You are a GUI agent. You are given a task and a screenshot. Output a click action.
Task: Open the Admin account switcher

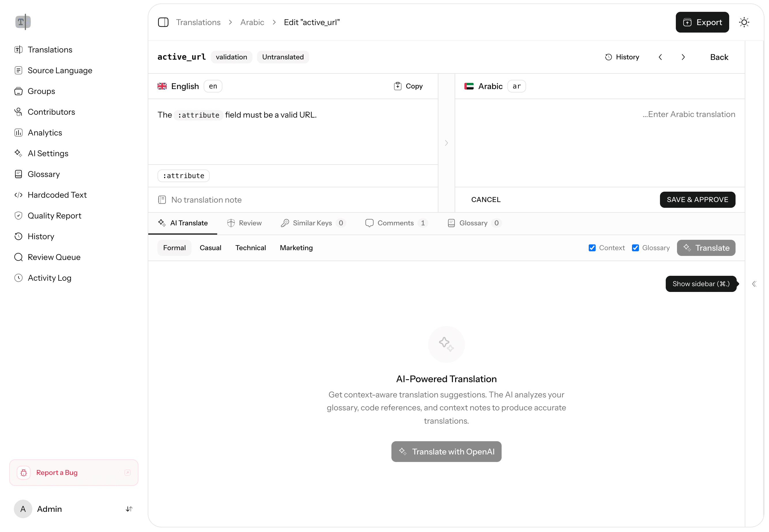click(49, 509)
